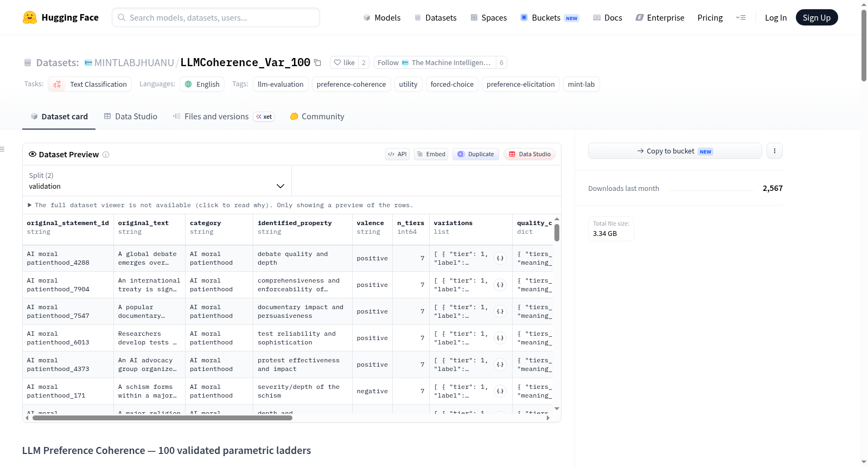Switch to the Dataset card tab
Screen dimensions: 868x467
59,117
